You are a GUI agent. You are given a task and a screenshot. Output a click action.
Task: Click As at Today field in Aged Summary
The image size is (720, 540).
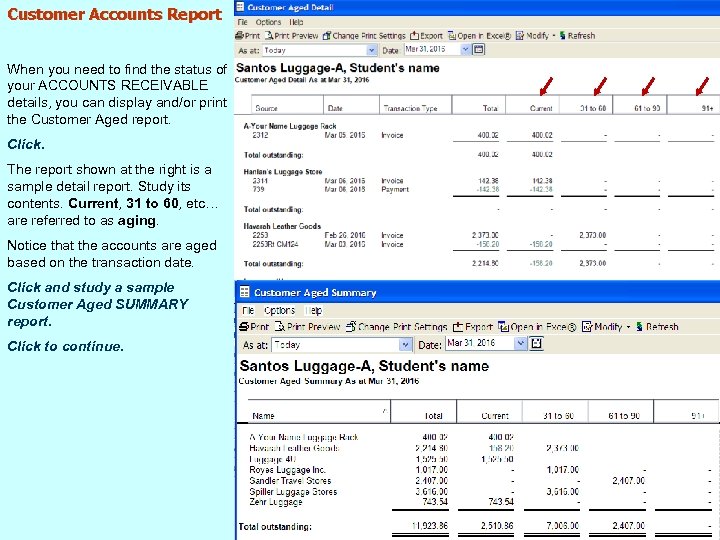[342, 344]
